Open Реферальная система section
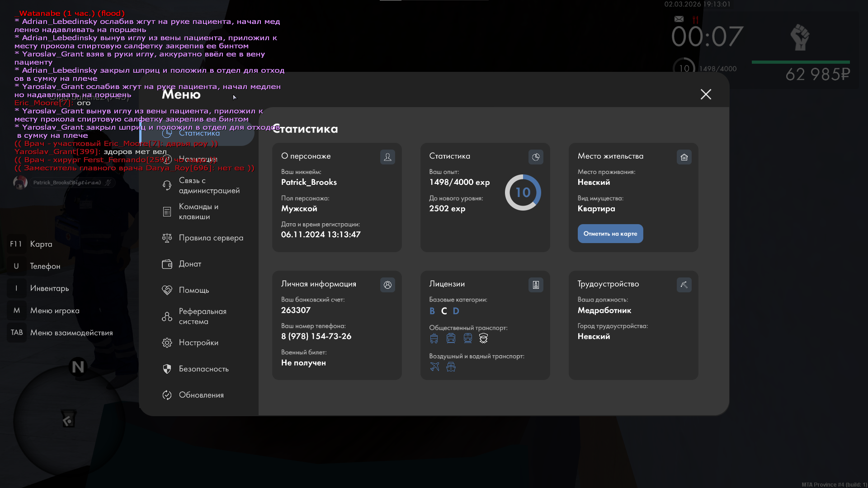The width and height of the screenshot is (868, 488). (x=202, y=316)
